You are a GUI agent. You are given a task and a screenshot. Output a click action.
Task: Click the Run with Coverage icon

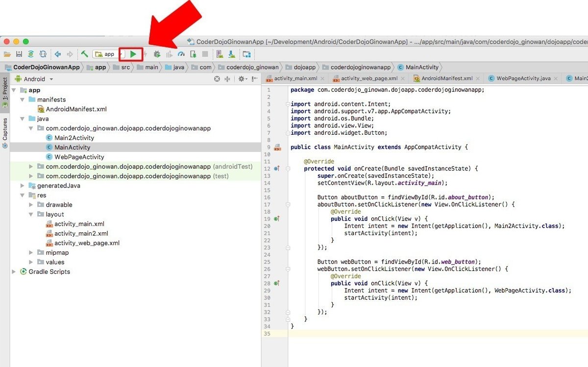170,54
